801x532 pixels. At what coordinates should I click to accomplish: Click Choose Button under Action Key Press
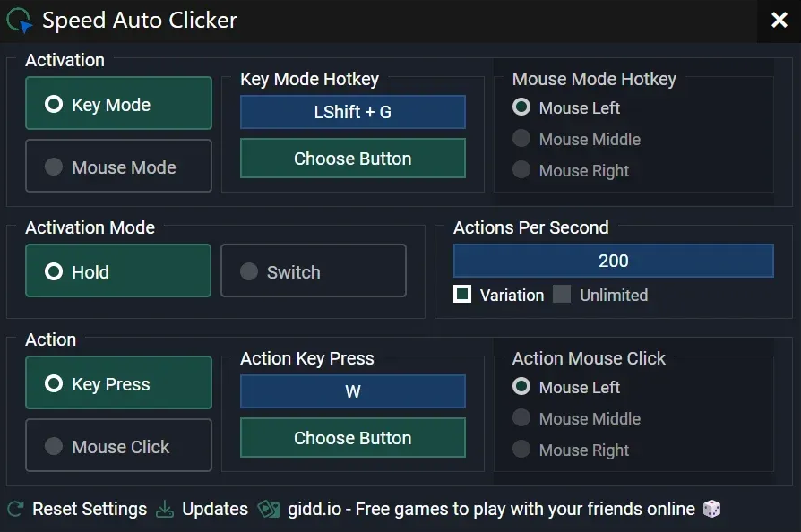(x=353, y=438)
